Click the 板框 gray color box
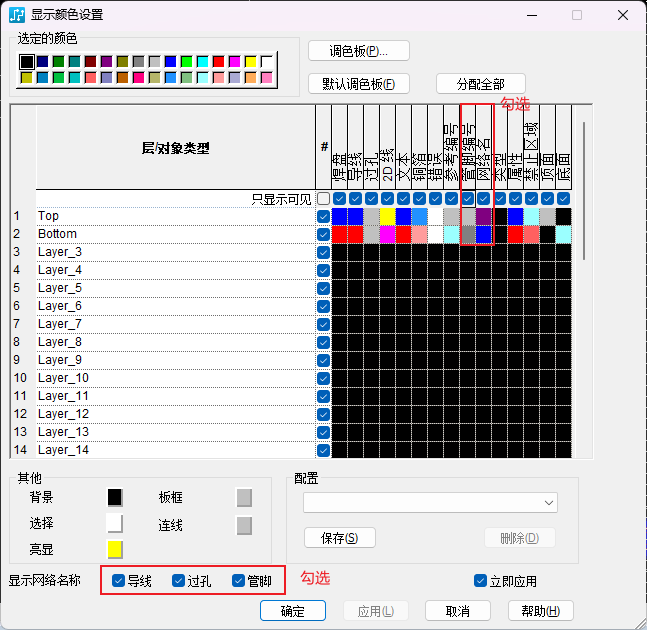The height and width of the screenshot is (630, 647). coord(244,497)
